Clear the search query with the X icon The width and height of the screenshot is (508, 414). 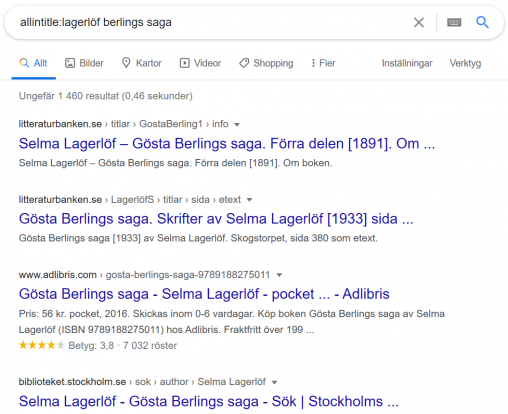coord(419,22)
